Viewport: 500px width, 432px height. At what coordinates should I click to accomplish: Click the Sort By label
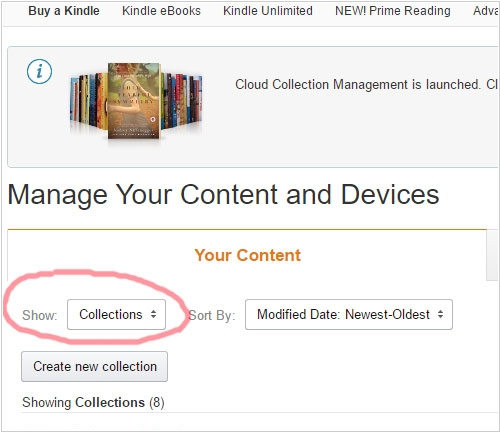coord(212,315)
